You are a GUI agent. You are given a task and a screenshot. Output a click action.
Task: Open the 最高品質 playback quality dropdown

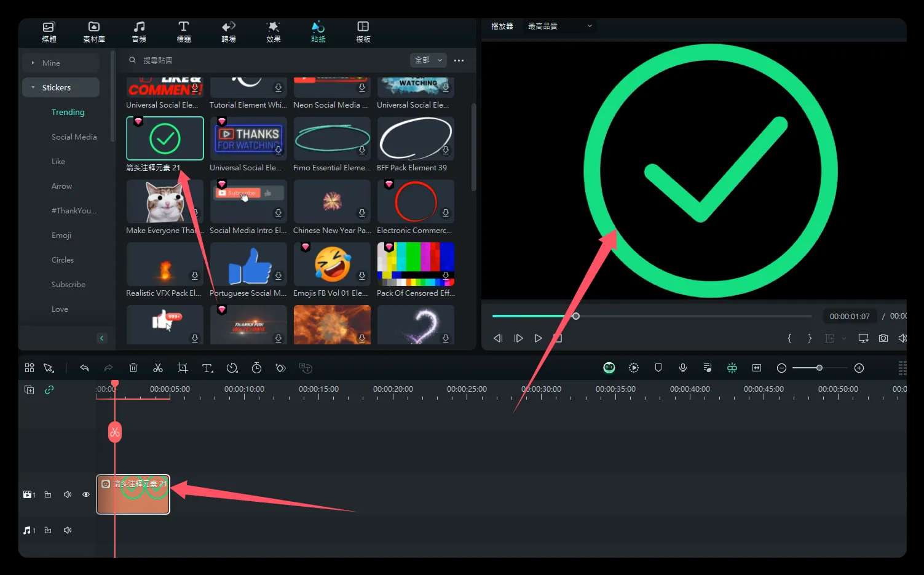coord(559,26)
